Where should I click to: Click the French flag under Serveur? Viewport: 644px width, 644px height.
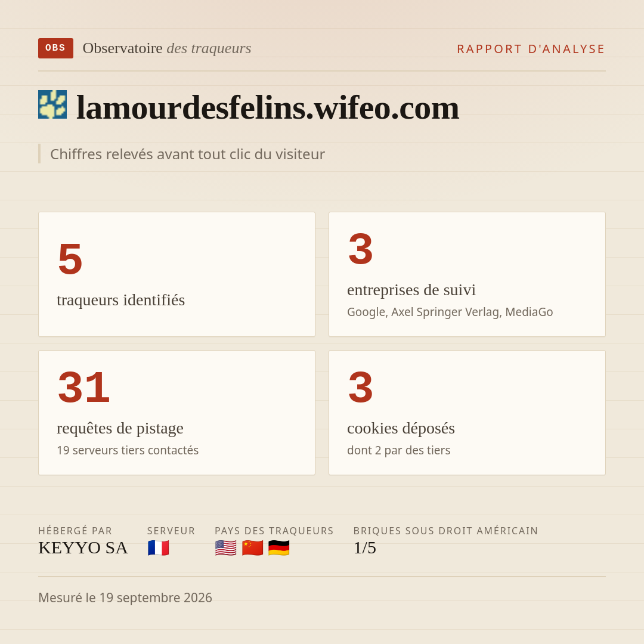pyautogui.click(x=159, y=548)
